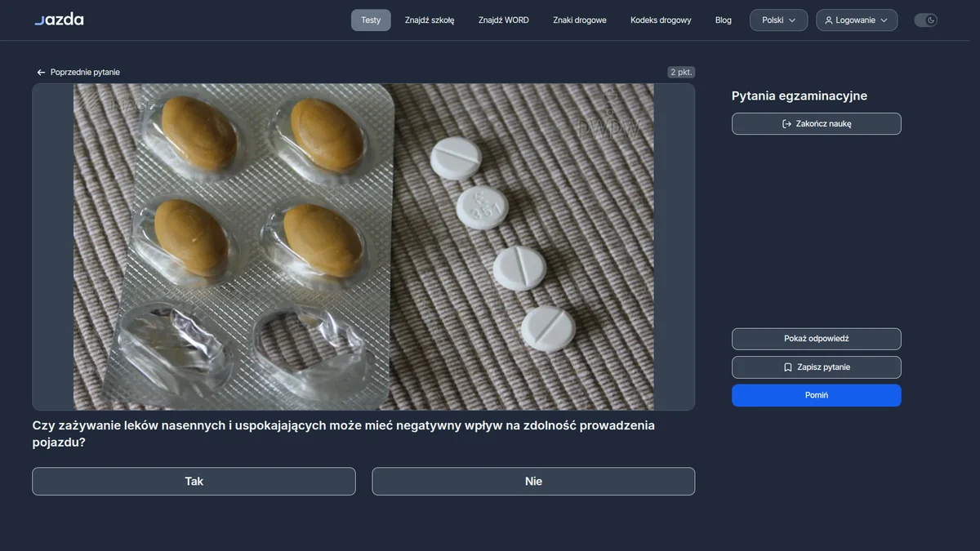Skip question with Pomiń

817,395
